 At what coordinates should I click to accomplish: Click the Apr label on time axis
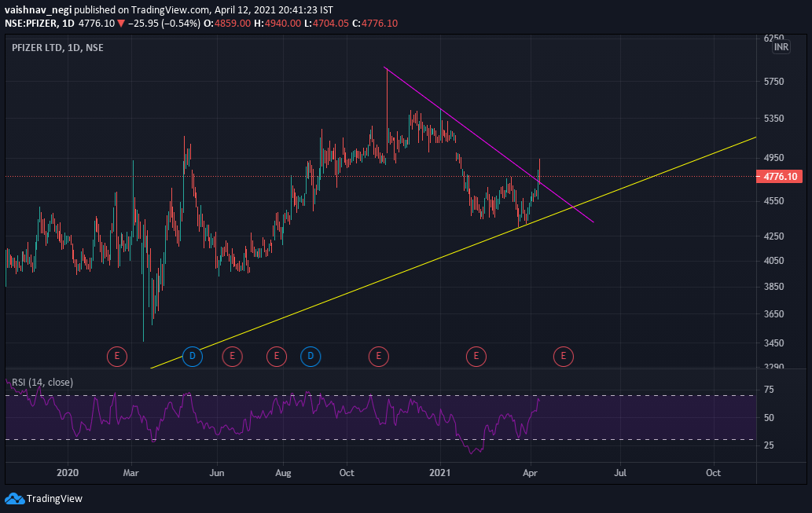[x=530, y=473]
